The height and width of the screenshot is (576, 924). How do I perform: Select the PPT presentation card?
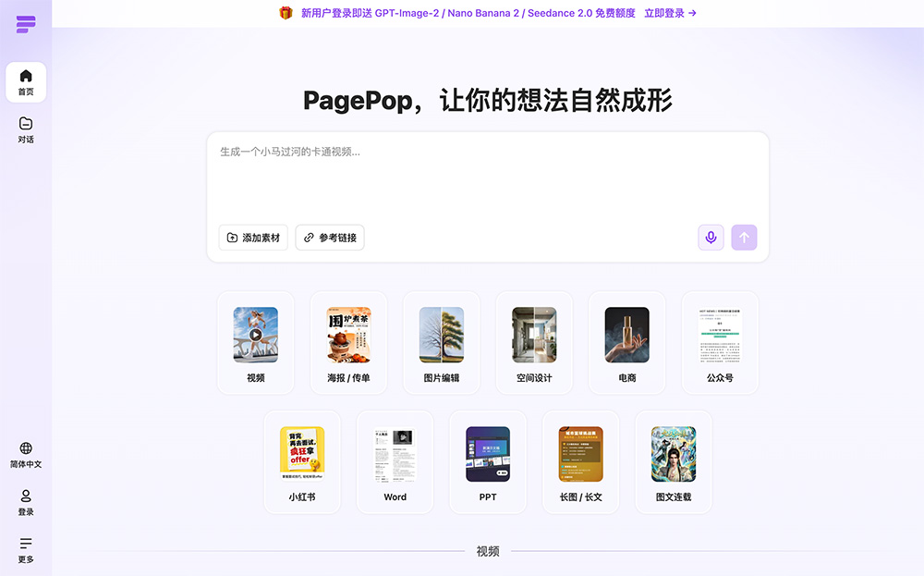point(488,462)
